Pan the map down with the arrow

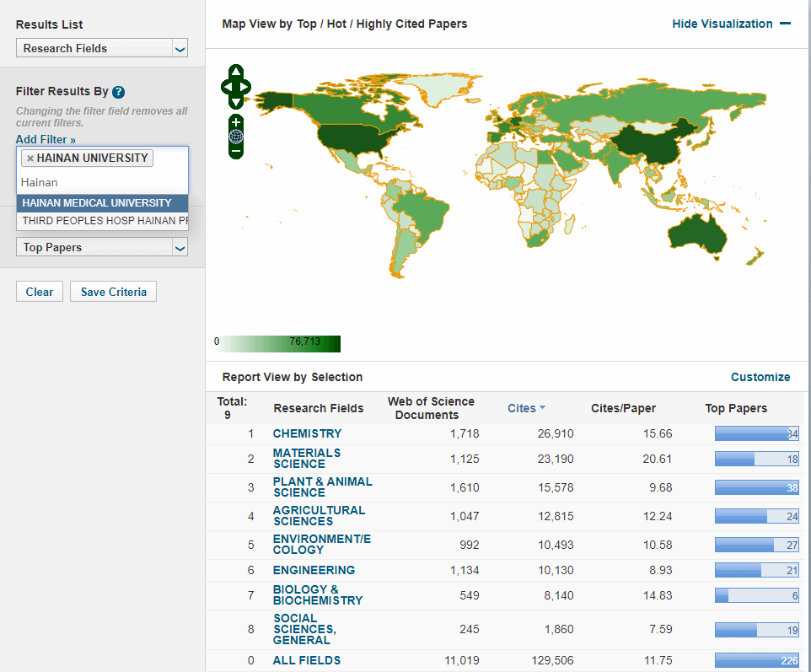click(236, 101)
